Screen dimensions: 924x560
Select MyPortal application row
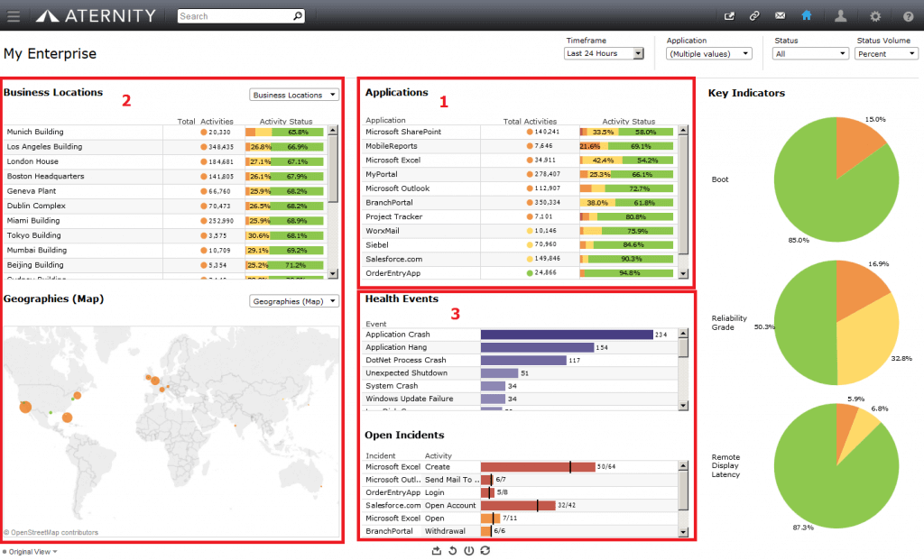click(519, 174)
